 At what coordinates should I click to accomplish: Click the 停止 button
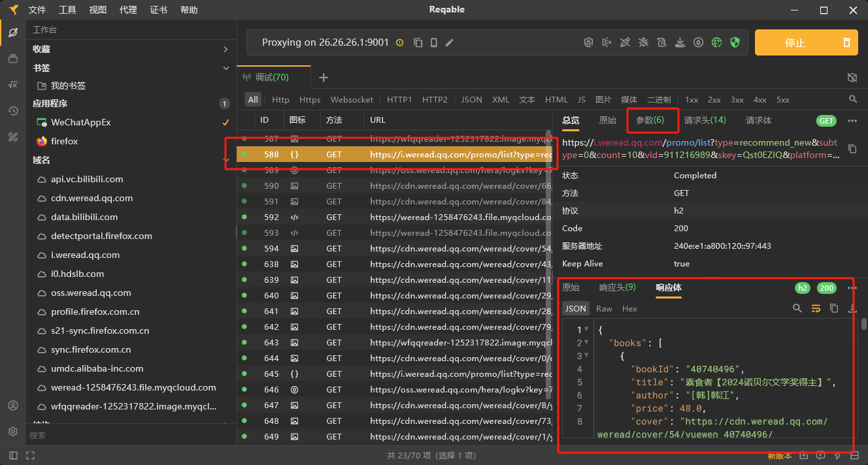(x=795, y=42)
